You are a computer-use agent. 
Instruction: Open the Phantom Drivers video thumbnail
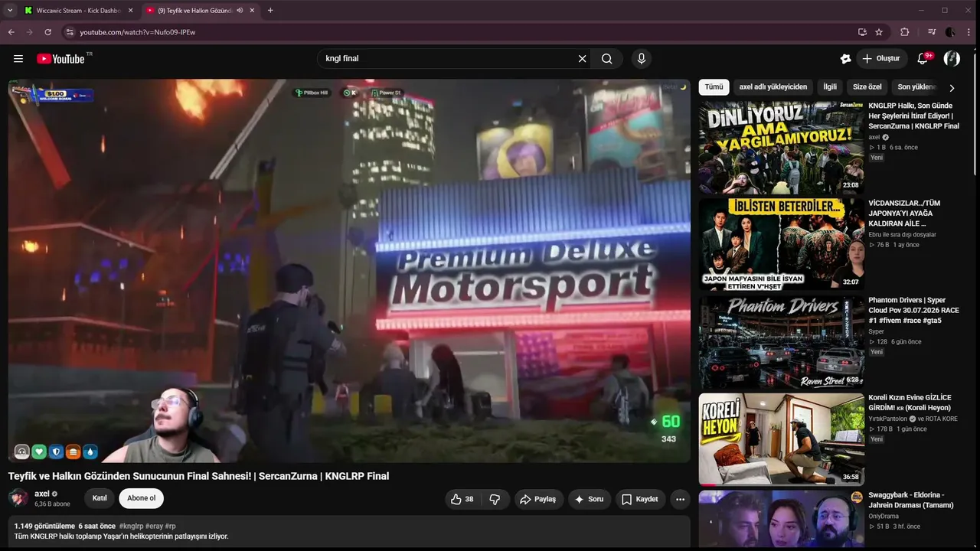pyautogui.click(x=781, y=342)
